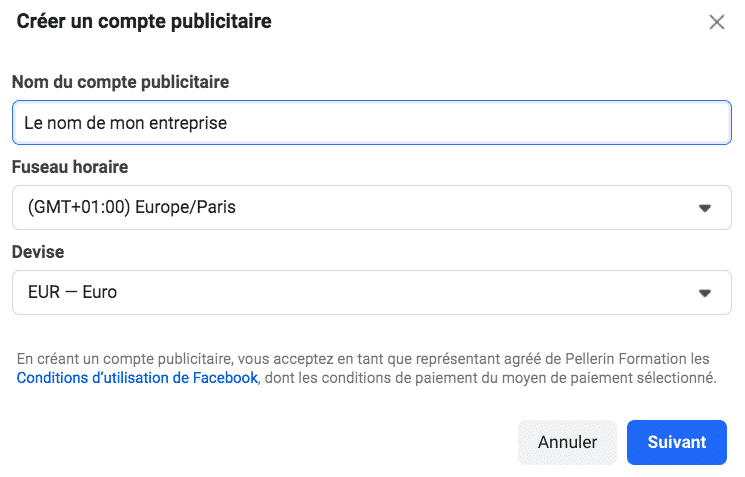
Task: Close the Créer un compte publicitaire dialog
Action: (716, 22)
